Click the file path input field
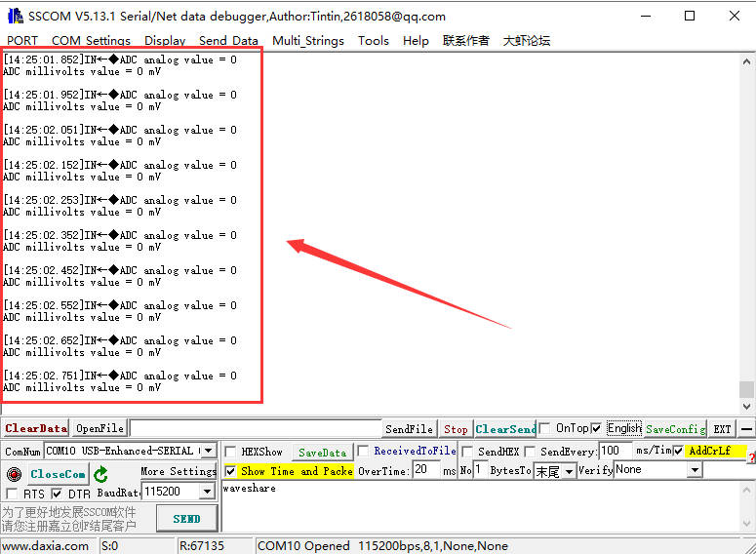The width and height of the screenshot is (756, 554). (x=256, y=428)
